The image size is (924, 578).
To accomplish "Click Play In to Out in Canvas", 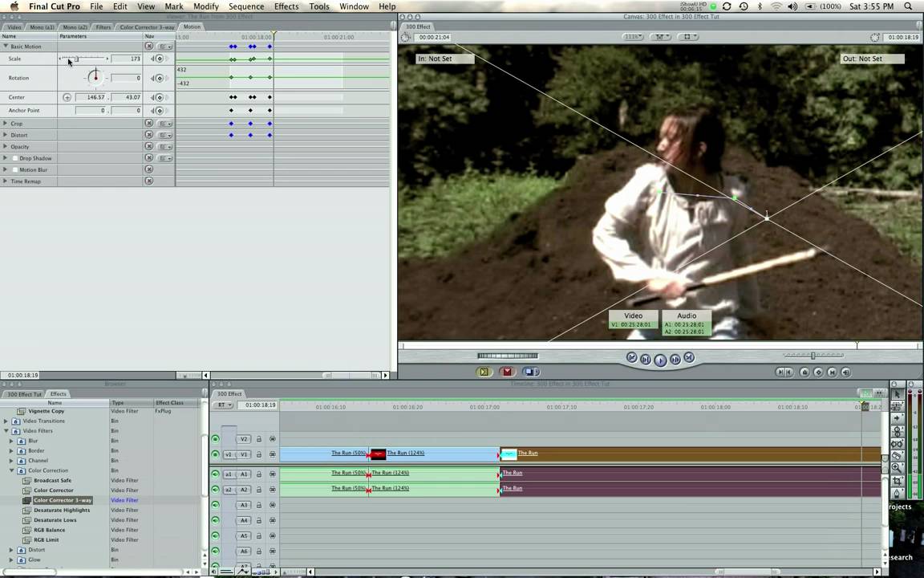I will click(645, 359).
